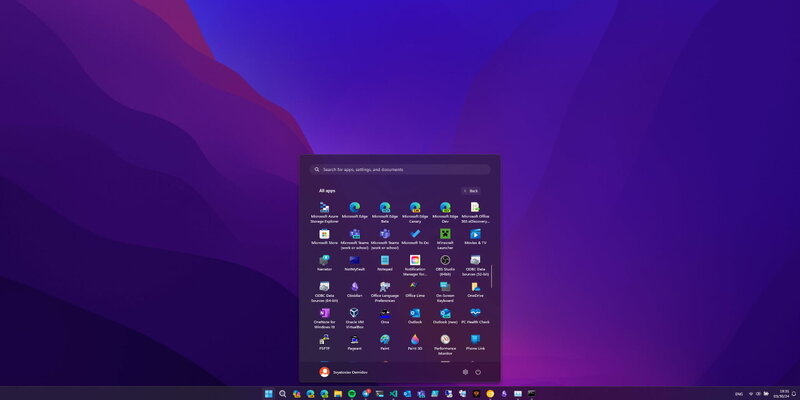The width and height of the screenshot is (800, 400).
Task: Open ODBC Data Sources (32-bit)
Action: pos(476,265)
